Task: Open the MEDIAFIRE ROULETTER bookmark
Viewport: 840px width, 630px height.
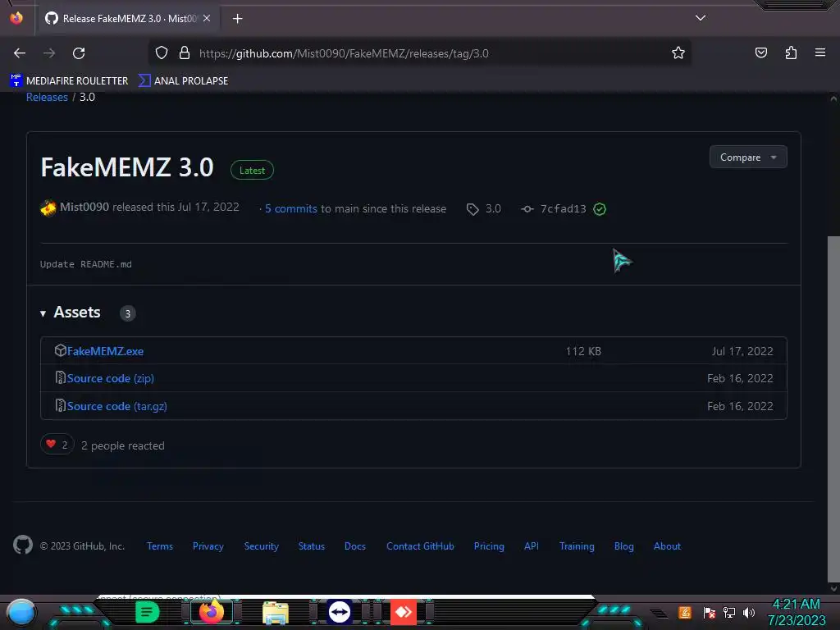Action: click(x=69, y=81)
